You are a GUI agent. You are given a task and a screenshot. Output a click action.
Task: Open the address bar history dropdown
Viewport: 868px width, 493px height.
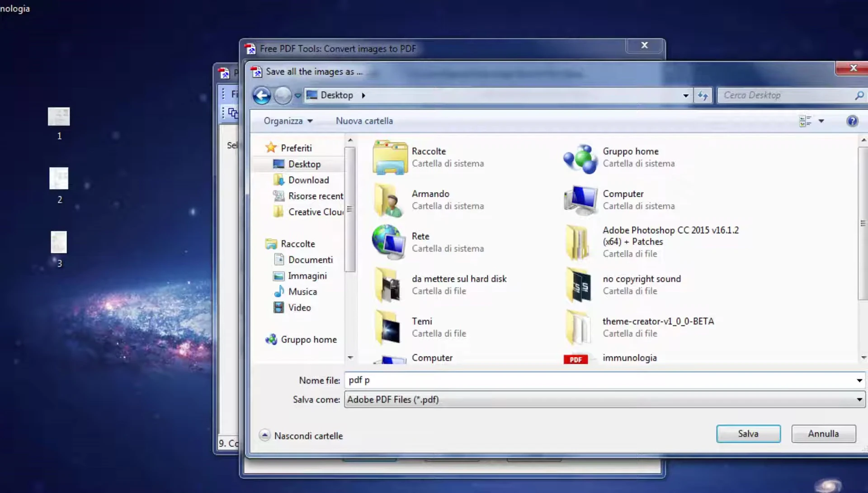point(686,95)
